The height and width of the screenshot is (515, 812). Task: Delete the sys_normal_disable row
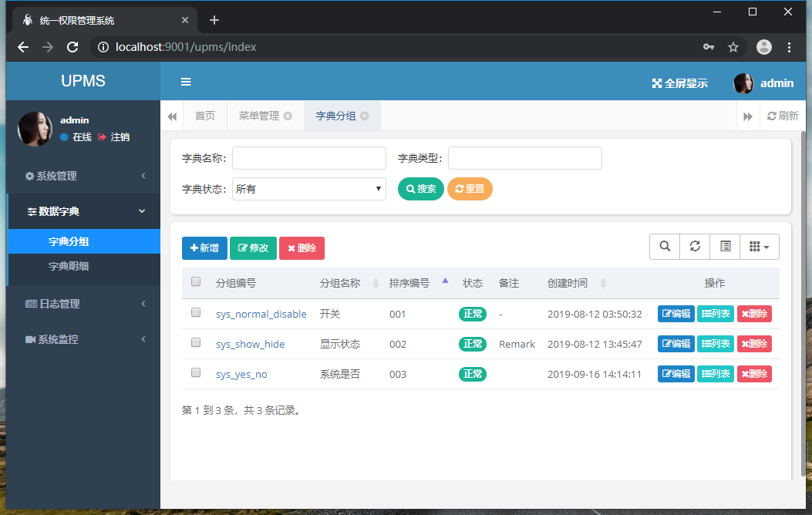pos(754,314)
